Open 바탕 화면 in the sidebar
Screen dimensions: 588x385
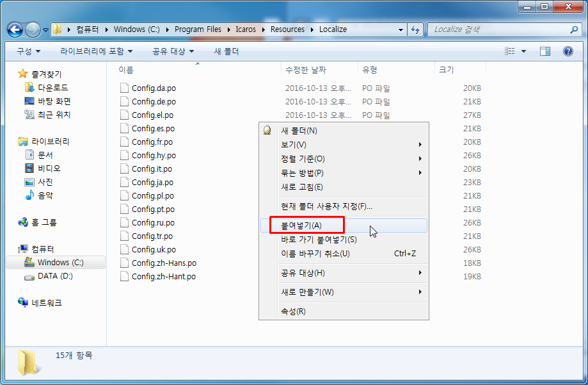(47, 101)
